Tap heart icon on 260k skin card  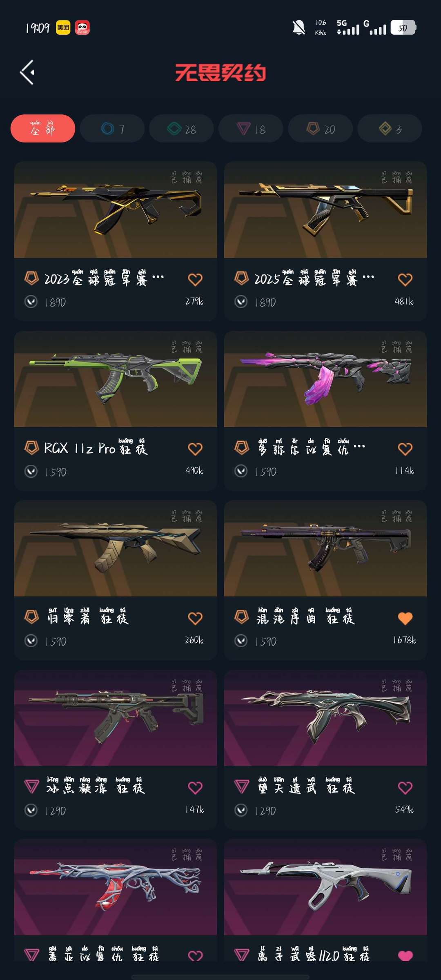(195, 618)
